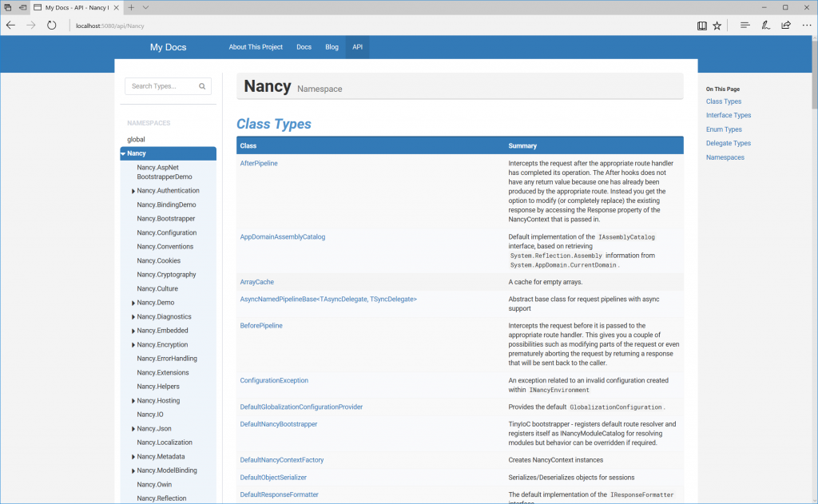Screen dimensions: 818x504
Task: Click the search magnifier in Search Types
Action: tap(202, 86)
